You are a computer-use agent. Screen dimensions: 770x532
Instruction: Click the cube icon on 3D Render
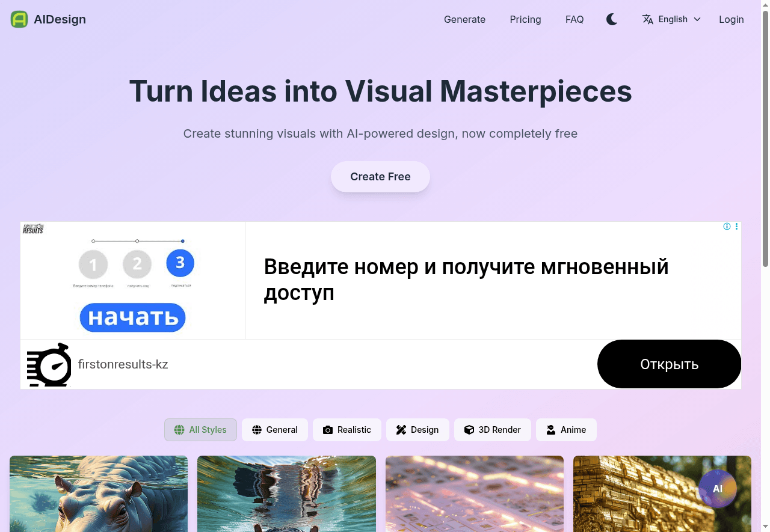click(x=469, y=429)
